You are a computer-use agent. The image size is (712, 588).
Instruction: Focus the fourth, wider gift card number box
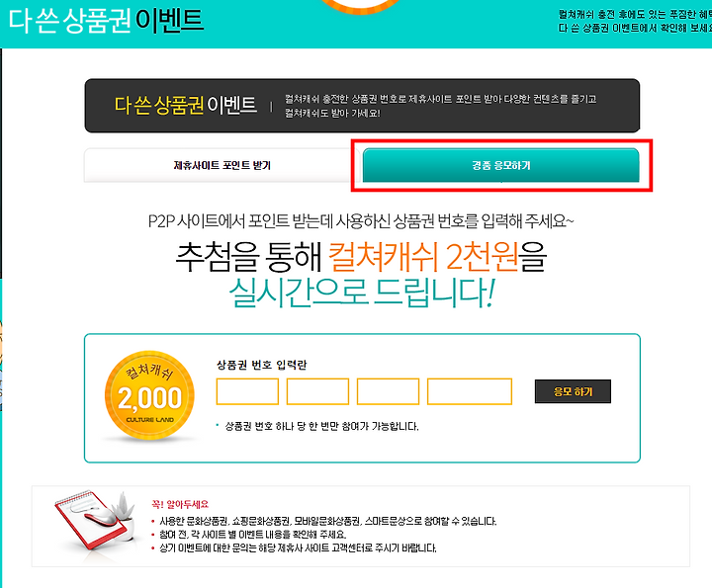pyautogui.click(x=470, y=391)
